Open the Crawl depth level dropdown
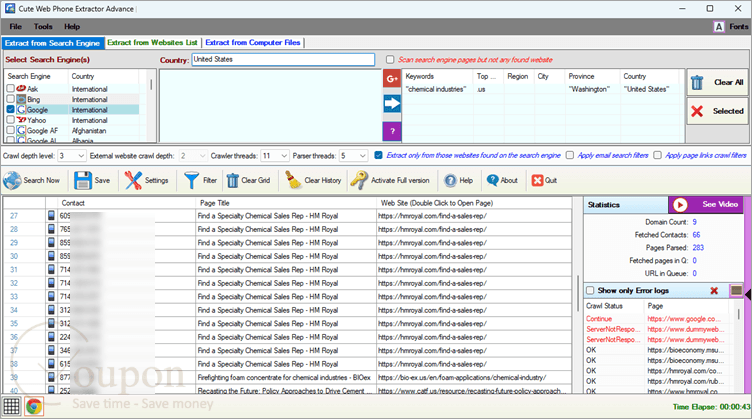752x419 pixels. click(81, 156)
